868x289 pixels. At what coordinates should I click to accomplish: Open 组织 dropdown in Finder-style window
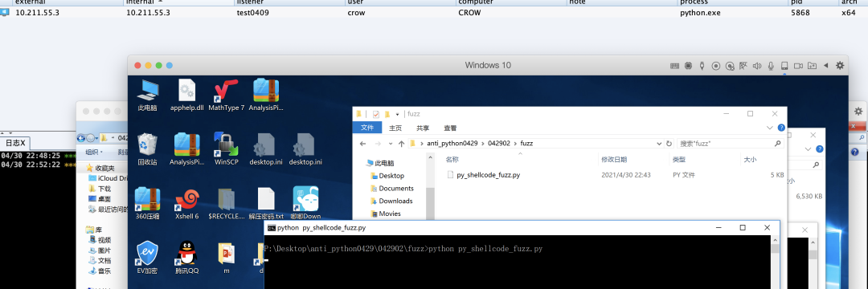[x=93, y=152]
